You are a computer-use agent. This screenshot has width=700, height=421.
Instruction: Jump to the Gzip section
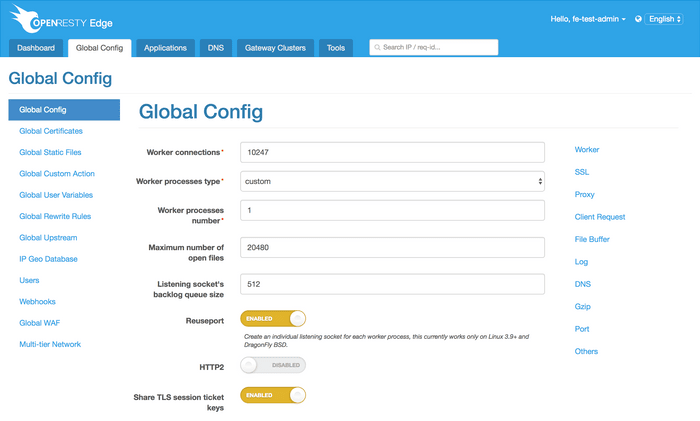click(x=583, y=306)
